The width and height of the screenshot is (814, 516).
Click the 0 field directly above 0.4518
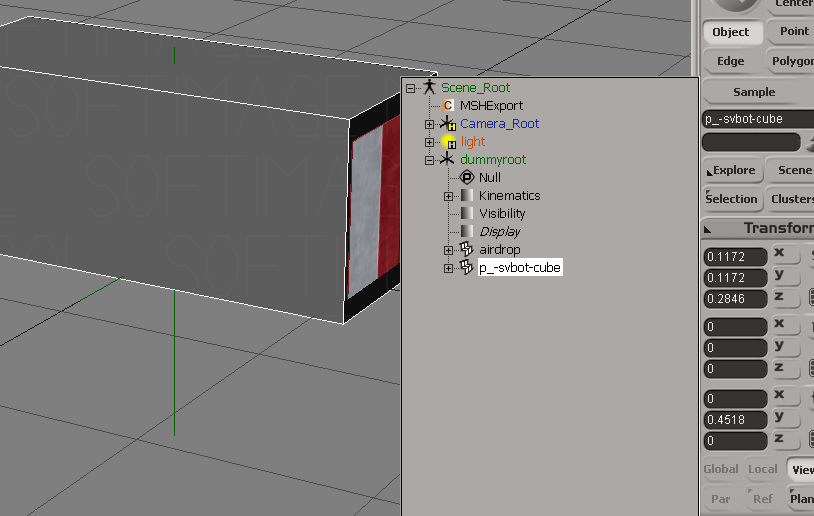(x=736, y=399)
